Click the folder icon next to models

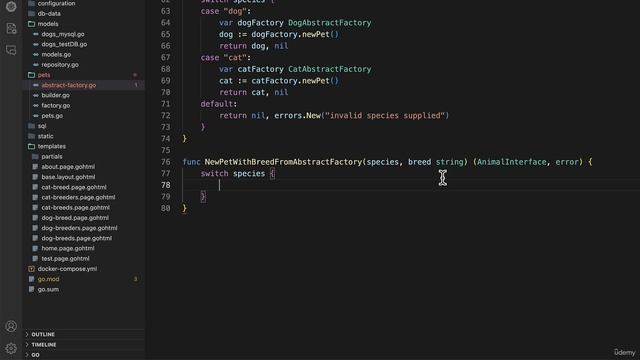click(31, 24)
